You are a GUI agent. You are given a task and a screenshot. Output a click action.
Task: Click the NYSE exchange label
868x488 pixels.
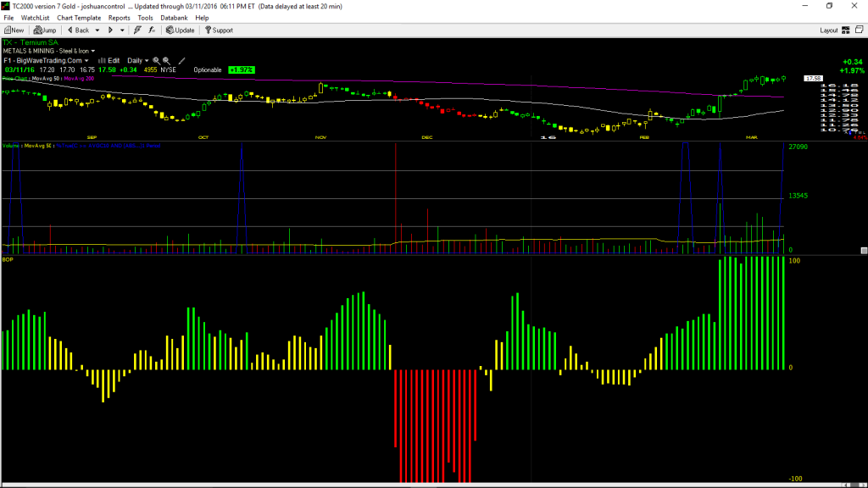[x=169, y=70]
